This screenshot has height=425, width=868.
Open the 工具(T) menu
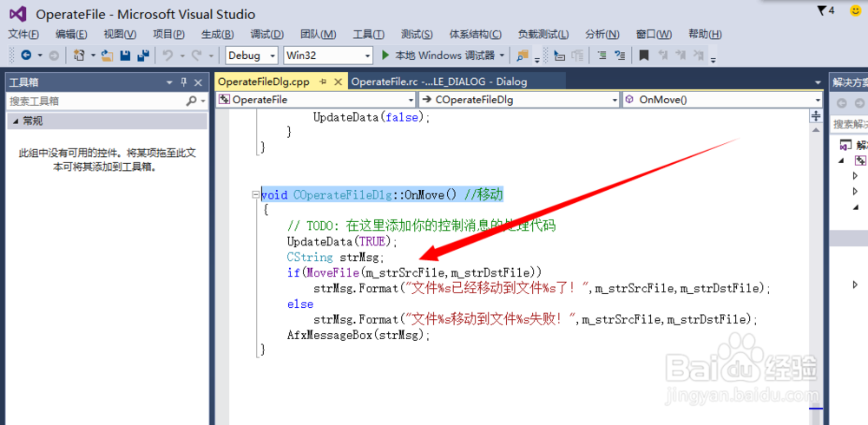click(x=368, y=35)
